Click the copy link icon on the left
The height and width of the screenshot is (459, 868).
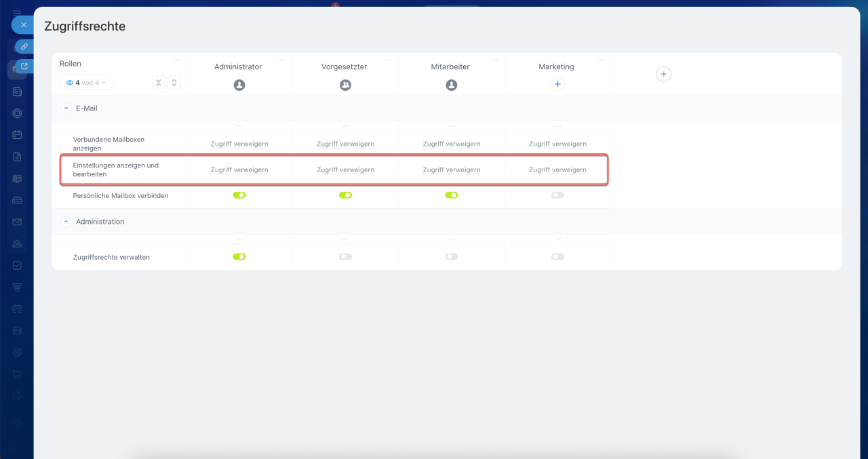coord(24,47)
